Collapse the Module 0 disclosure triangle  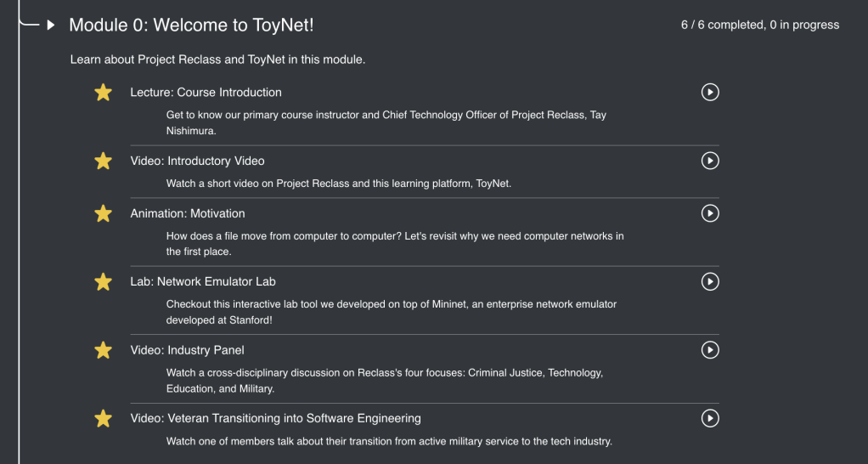tap(51, 25)
